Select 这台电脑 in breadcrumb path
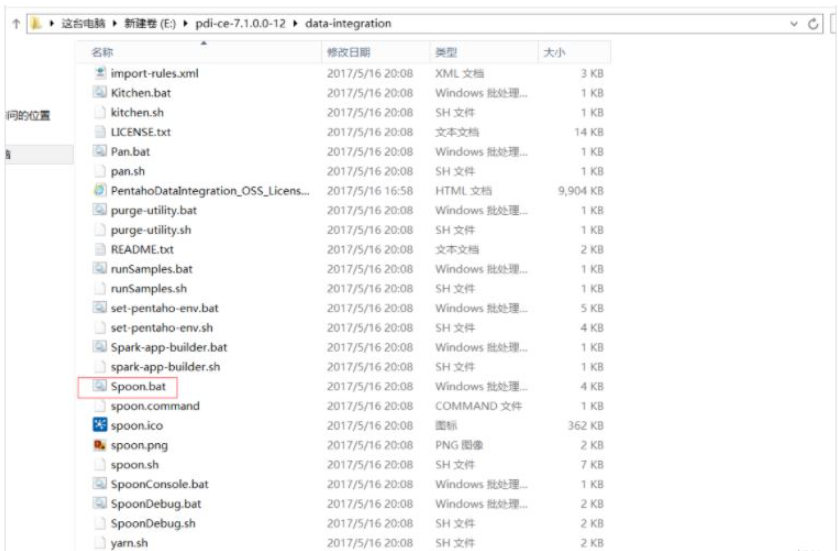838x551 pixels. pyautogui.click(x=83, y=24)
